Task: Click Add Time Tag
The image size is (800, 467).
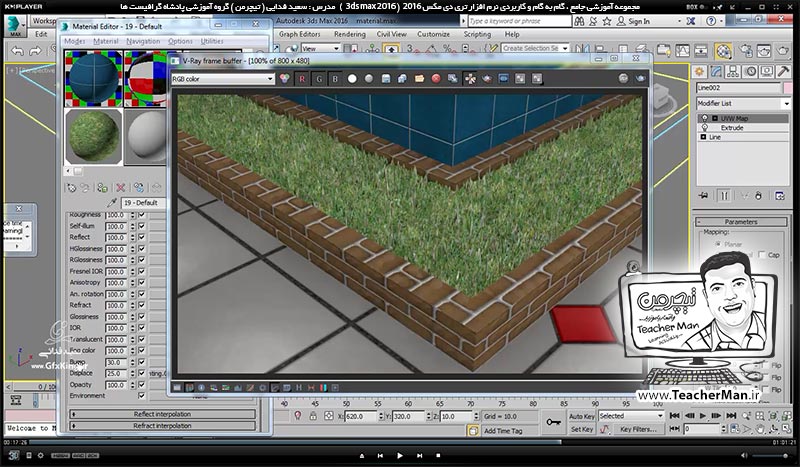Action: click(x=503, y=431)
